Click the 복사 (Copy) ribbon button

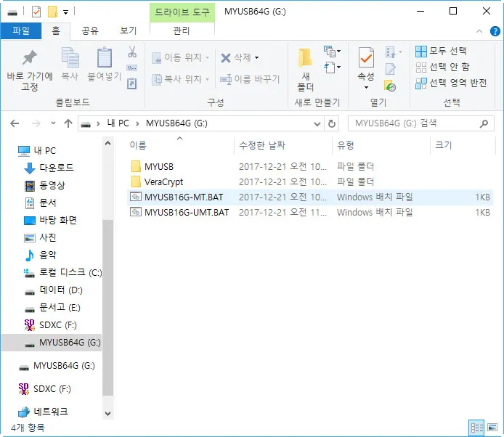click(70, 65)
